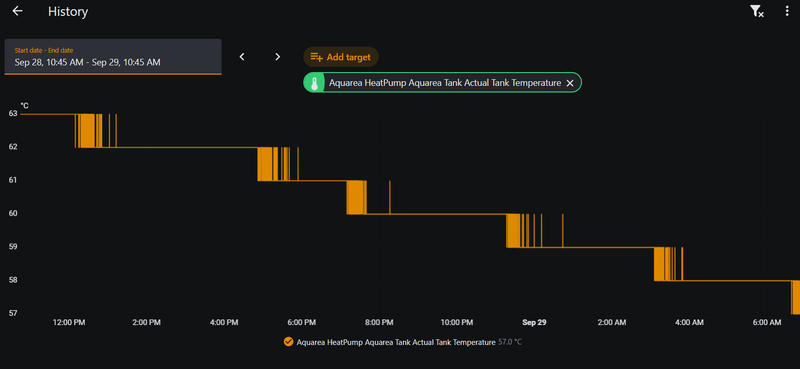
Task: Click the 6:00 AM time axis label
Action: coord(767,323)
